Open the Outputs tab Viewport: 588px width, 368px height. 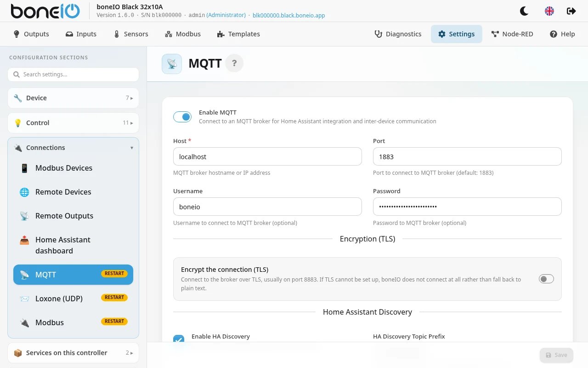[x=31, y=34]
